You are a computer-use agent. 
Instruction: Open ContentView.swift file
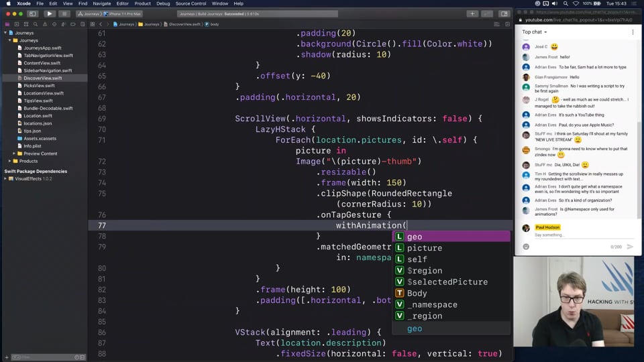42,63
